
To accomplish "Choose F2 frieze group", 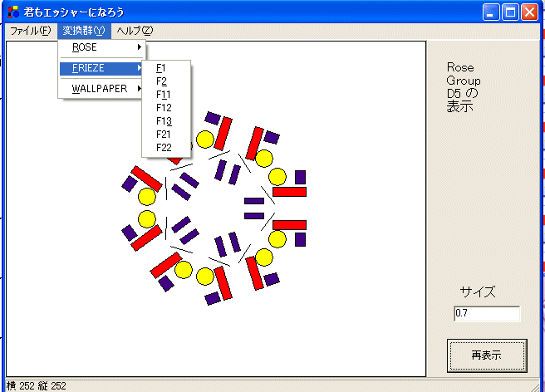I will [166, 81].
